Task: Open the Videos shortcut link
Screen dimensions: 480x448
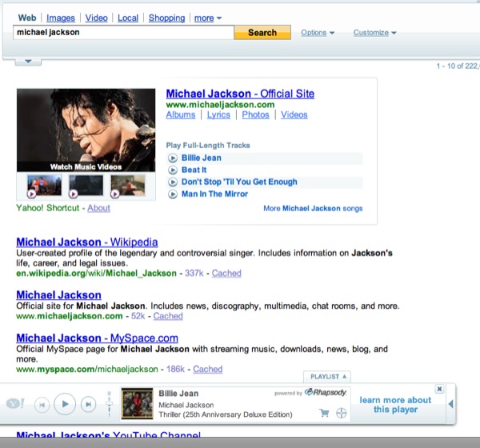Action: 294,115
